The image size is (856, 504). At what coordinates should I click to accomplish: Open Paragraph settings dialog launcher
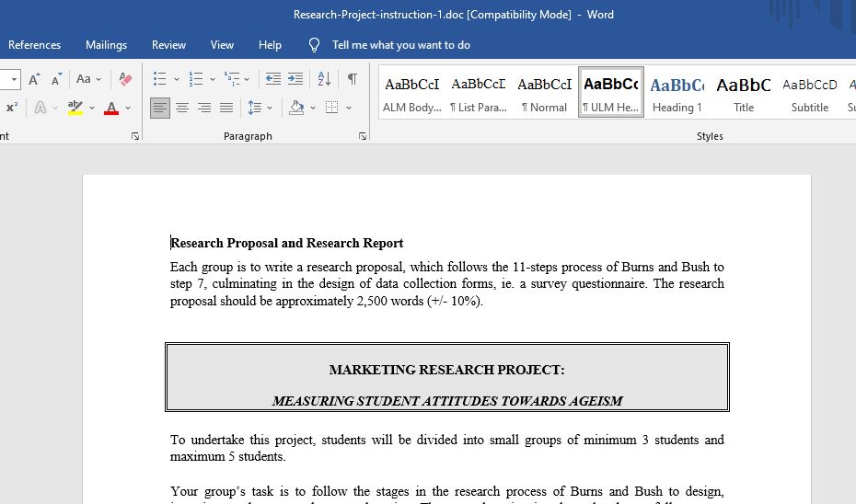click(x=363, y=136)
